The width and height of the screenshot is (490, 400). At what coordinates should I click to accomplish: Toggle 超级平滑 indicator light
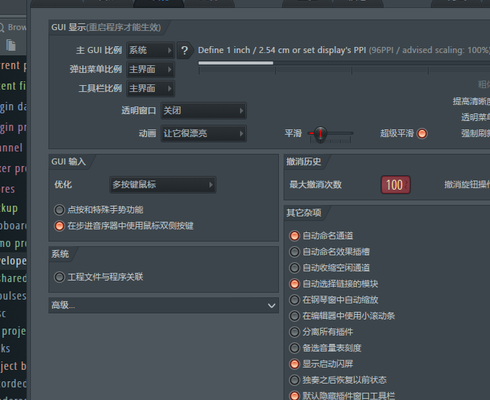tap(422, 134)
